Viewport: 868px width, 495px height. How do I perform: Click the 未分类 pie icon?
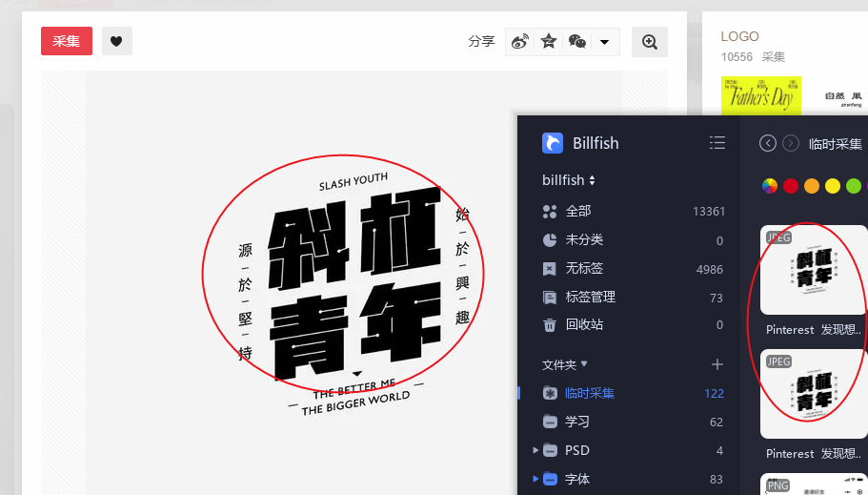[549, 240]
